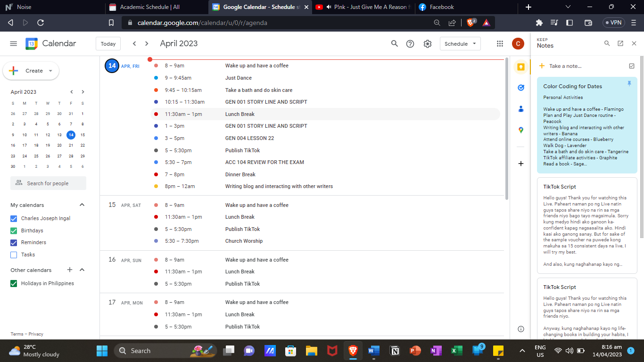Open the Support help icon

click(x=410, y=44)
